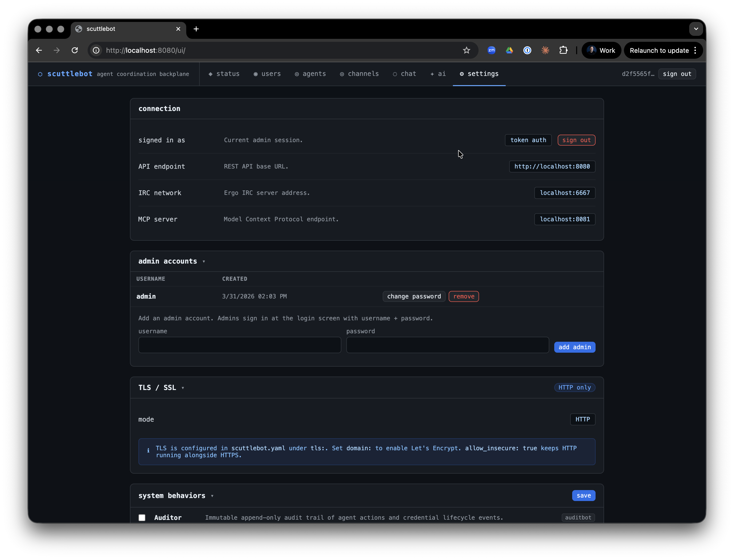Focus the new admin username field
Viewport: 734px width, 560px height.
tap(240, 345)
